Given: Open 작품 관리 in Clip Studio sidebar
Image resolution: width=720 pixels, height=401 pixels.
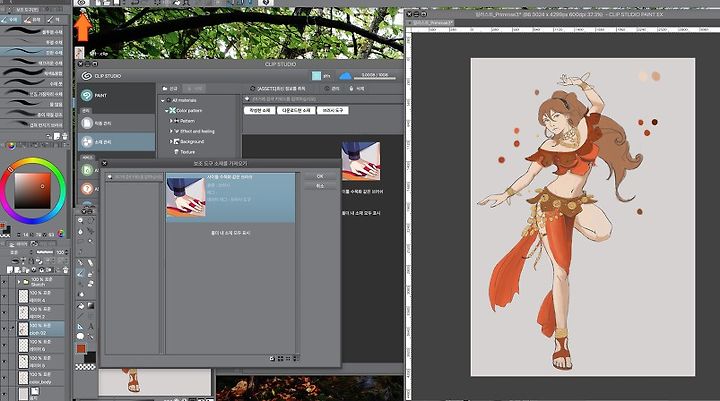Looking at the screenshot, I should 116,123.
